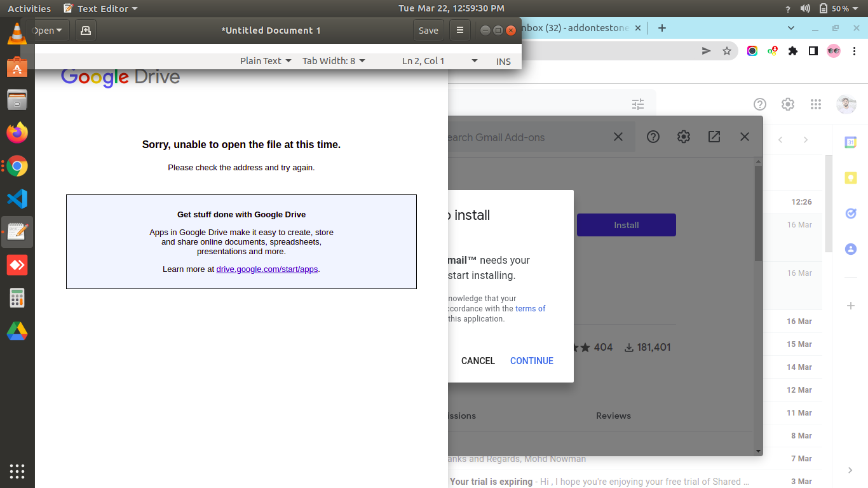The width and height of the screenshot is (868, 488).
Task: Bookmark this page with the star icon
Action: (x=727, y=51)
